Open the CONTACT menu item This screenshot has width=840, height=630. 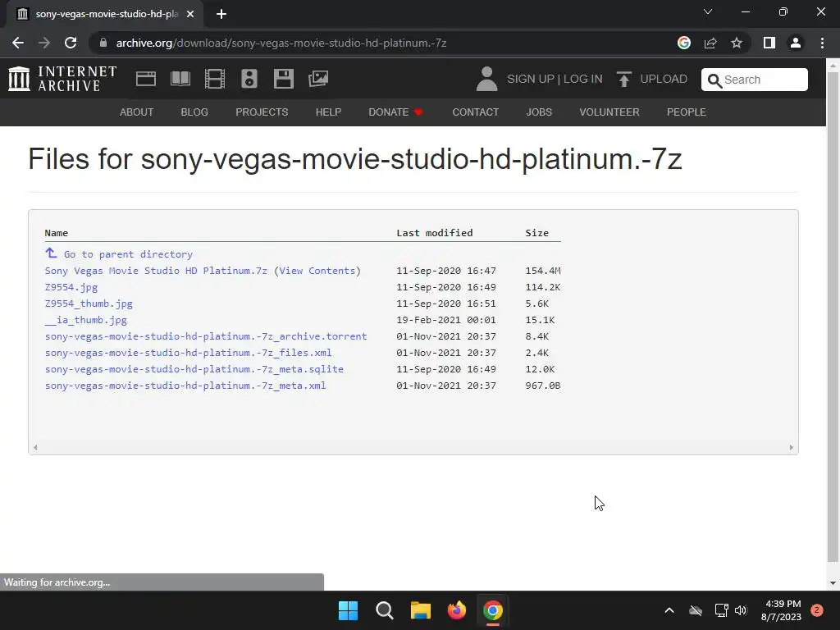pos(475,112)
